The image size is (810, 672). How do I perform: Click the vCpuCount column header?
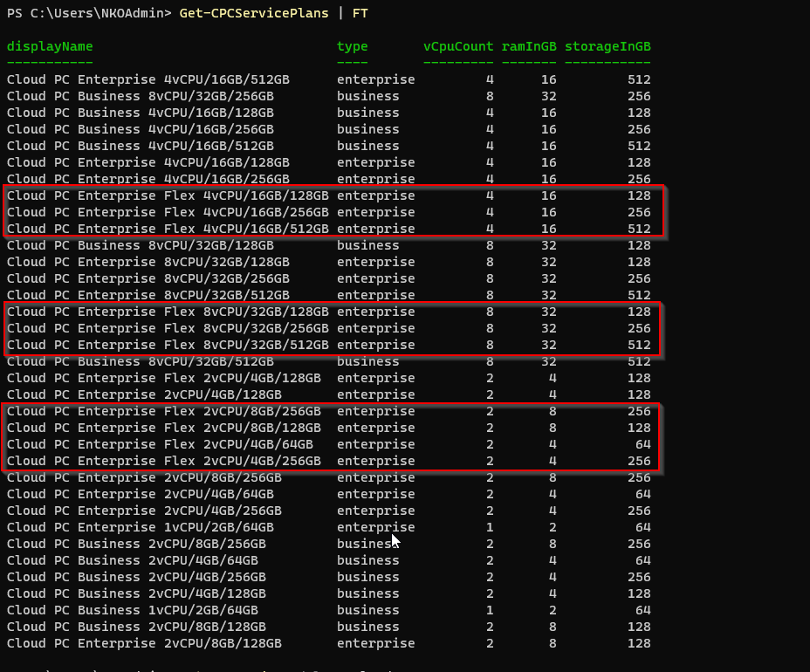tap(458, 46)
